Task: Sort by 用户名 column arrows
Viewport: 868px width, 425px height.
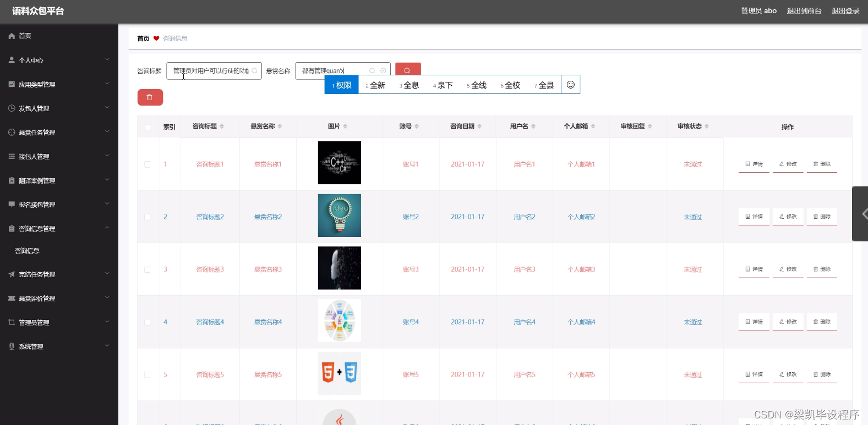Action: [x=533, y=126]
